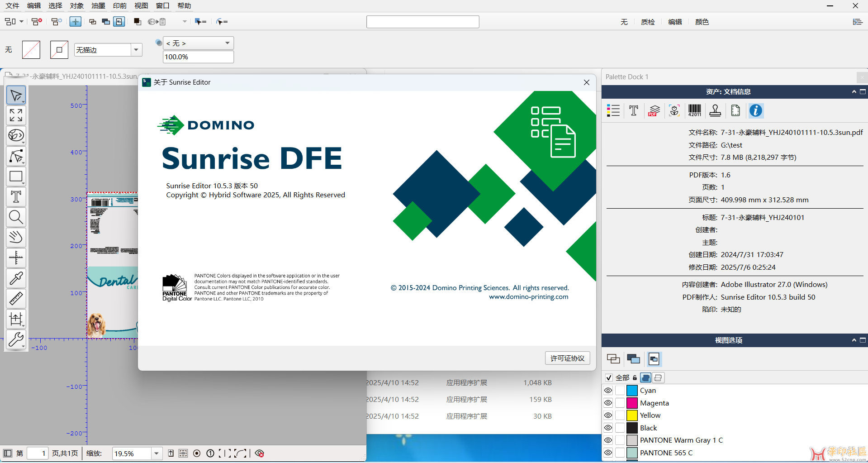Pick the ruler measure tool
The width and height of the screenshot is (868, 463).
click(16, 299)
